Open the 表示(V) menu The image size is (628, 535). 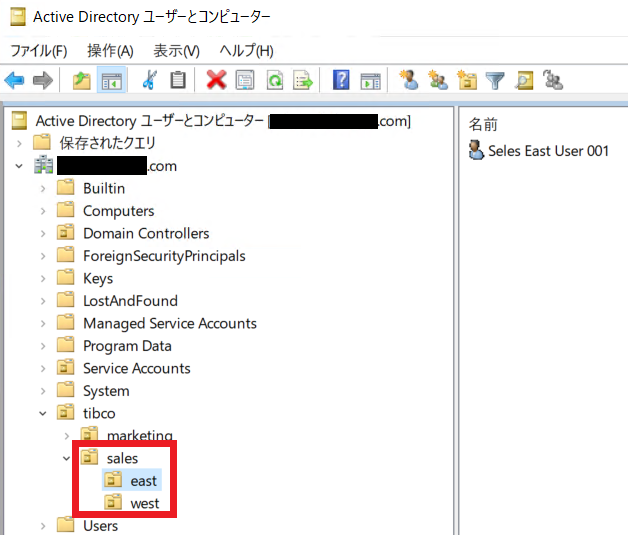[x=177, y=51]
